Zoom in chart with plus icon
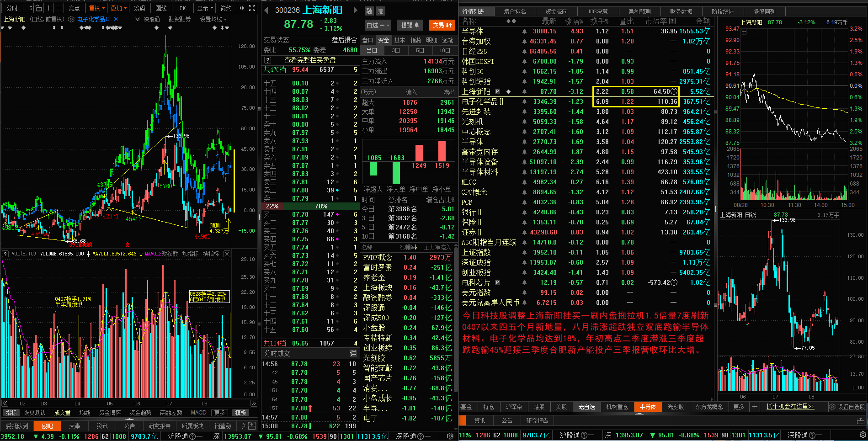The height and width of the screenshot is (441, 868). [x=48, y=8]
